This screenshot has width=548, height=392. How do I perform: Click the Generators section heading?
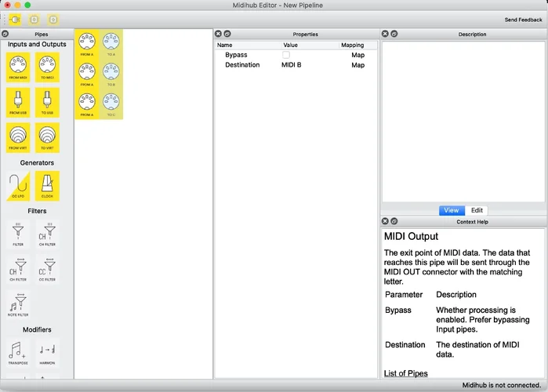click(37, 163)
